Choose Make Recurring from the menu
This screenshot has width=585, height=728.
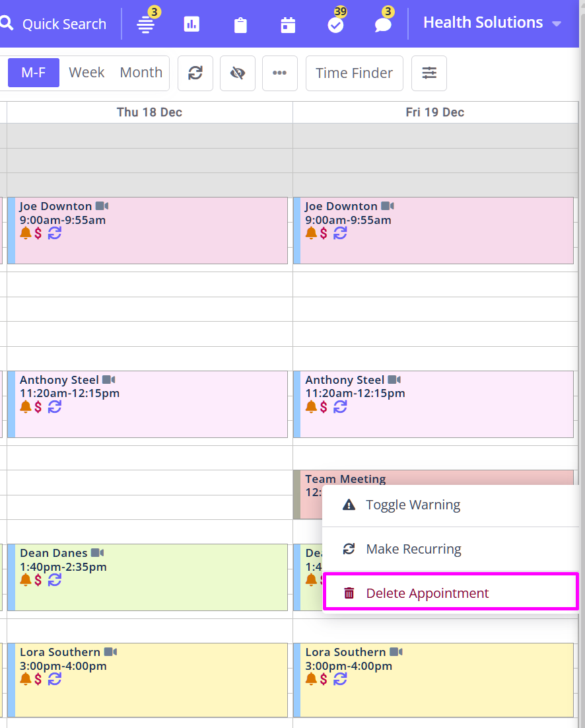(413, 549)
